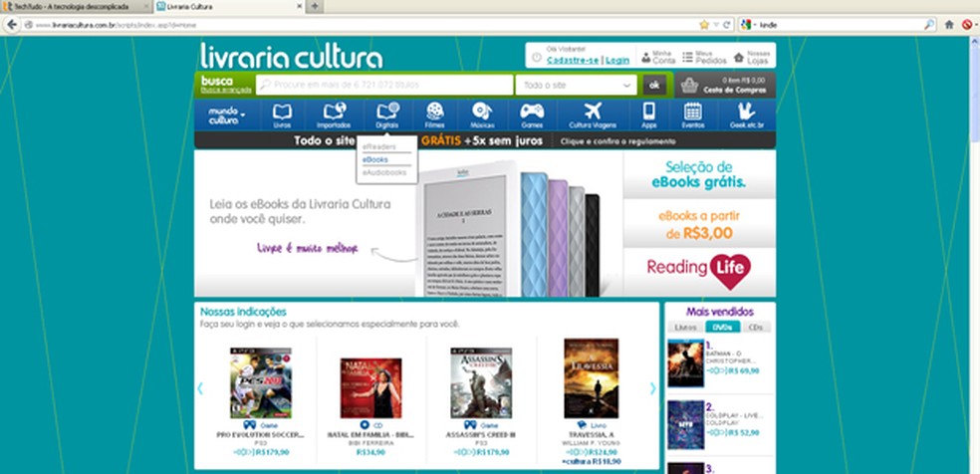This screenshot has height=474, width=980.
Task: Open the Filmes category icon
Action: 434,112
